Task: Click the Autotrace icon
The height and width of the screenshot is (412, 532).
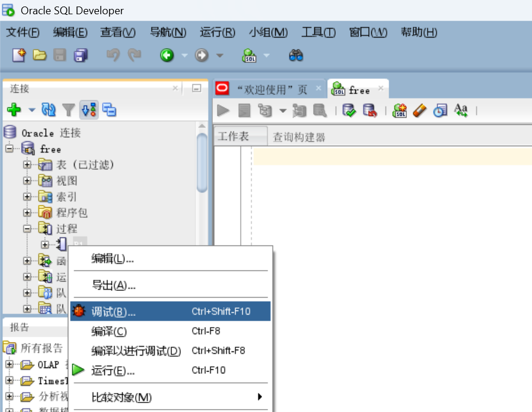Action: (x=299, y=111)
